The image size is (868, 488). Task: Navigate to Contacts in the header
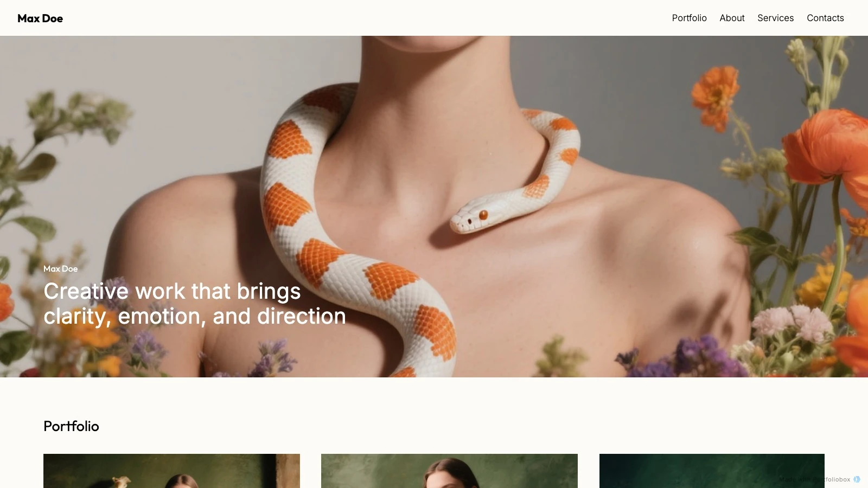click(825, 18)
